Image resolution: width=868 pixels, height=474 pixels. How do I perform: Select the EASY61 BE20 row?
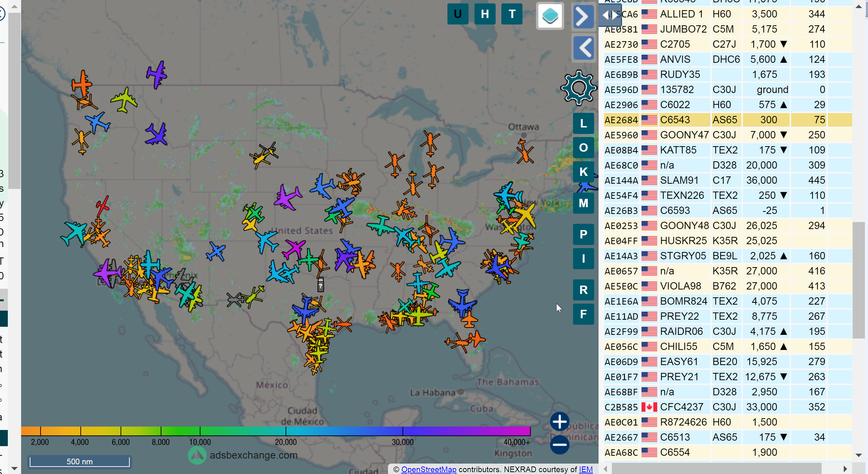pos(728,361)
